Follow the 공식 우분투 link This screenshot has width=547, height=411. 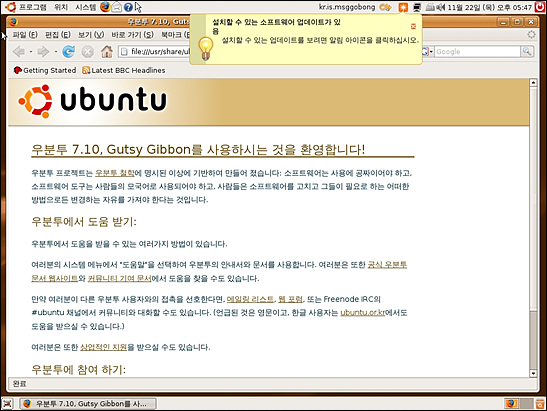click(x=387, y=265)
